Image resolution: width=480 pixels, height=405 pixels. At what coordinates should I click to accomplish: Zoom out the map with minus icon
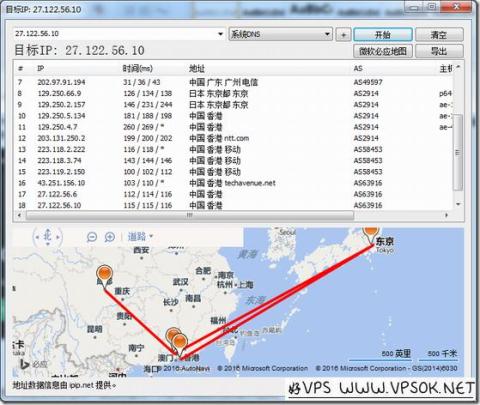pyautogui.click(x=92, y=237)
